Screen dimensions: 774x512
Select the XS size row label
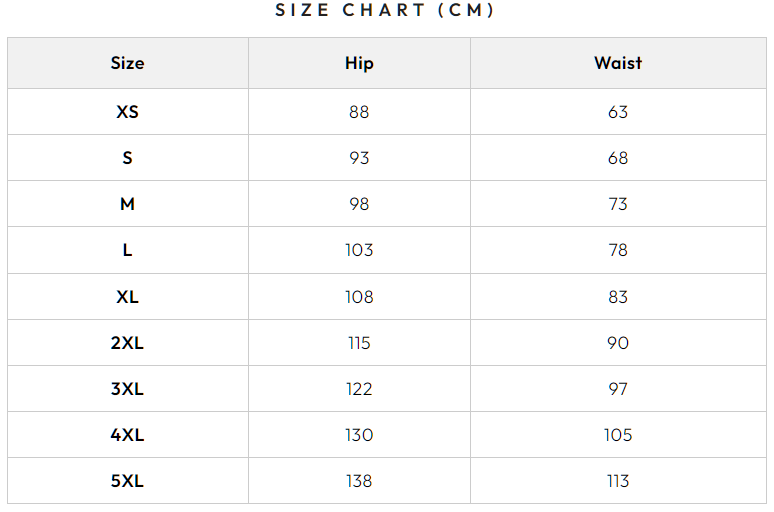(x=127, y=112)
